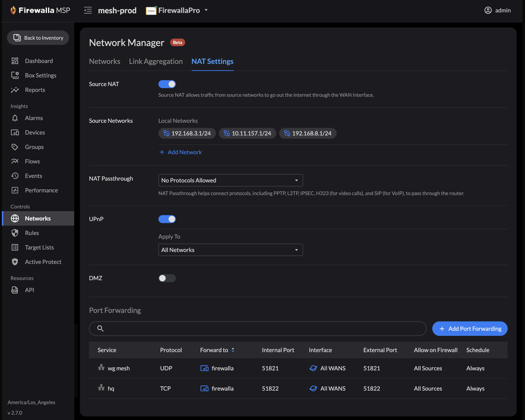This screenshot has width=525, height=420.
Task: Select the Active Protect shield icon
Action: pos(15,262)
